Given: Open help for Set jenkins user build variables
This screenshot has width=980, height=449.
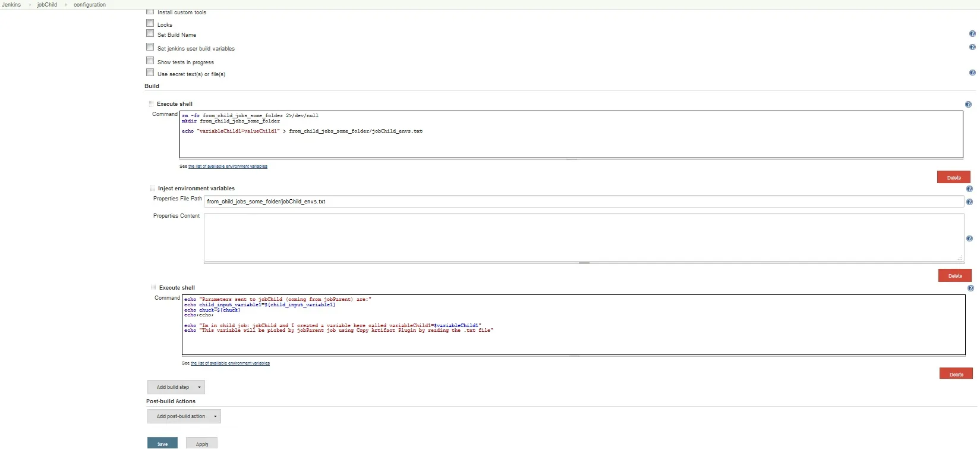Looking at the screenshot, I should tap(972, 47).
